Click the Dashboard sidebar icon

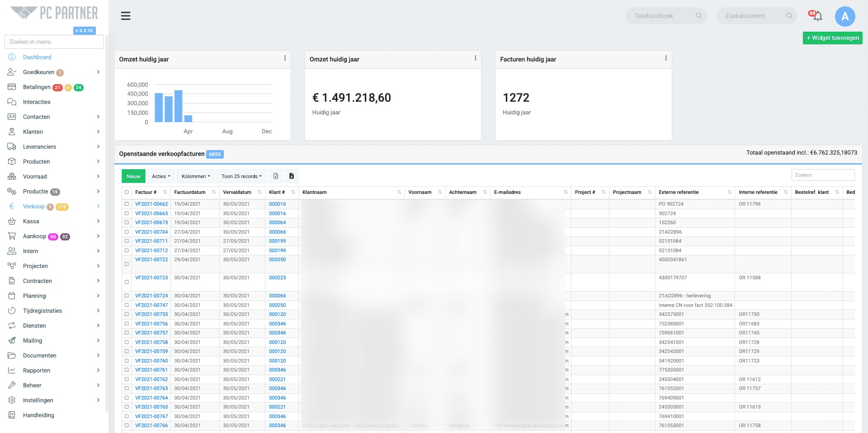pos(12,57)
